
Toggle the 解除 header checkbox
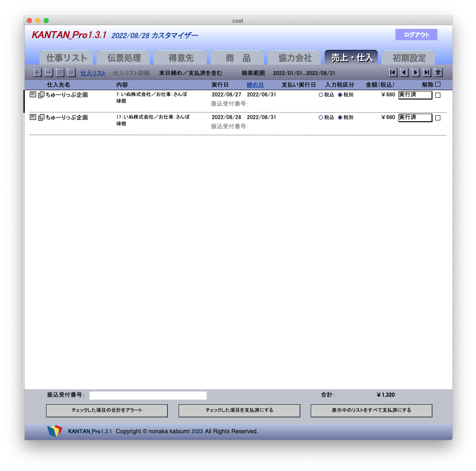(438, 84)
